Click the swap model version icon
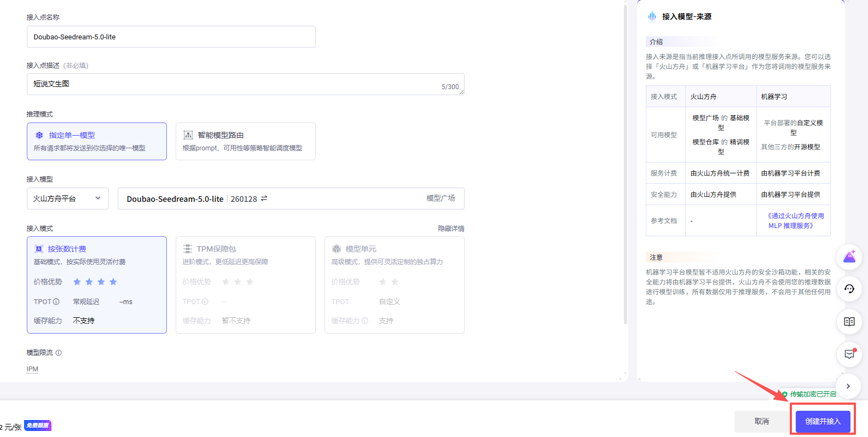This screenshot has width=868, height=437. (x=264, y=199)
